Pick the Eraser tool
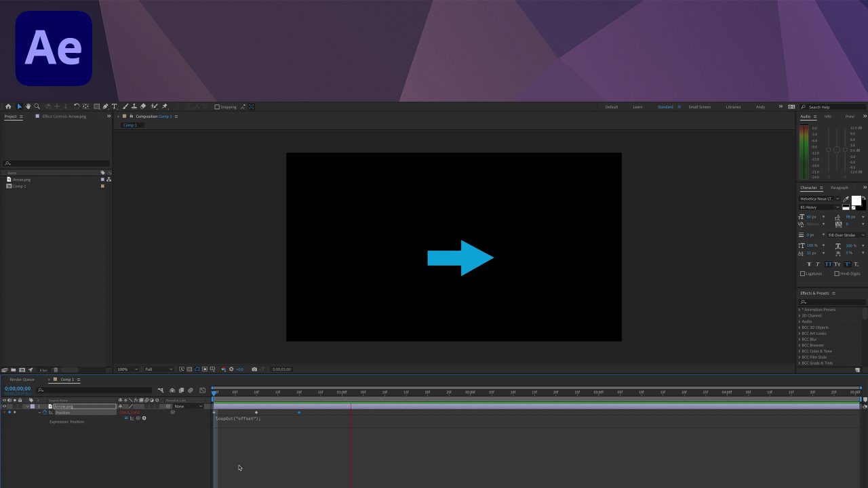This screenshot has height=488, width=868. pos(143,106)
